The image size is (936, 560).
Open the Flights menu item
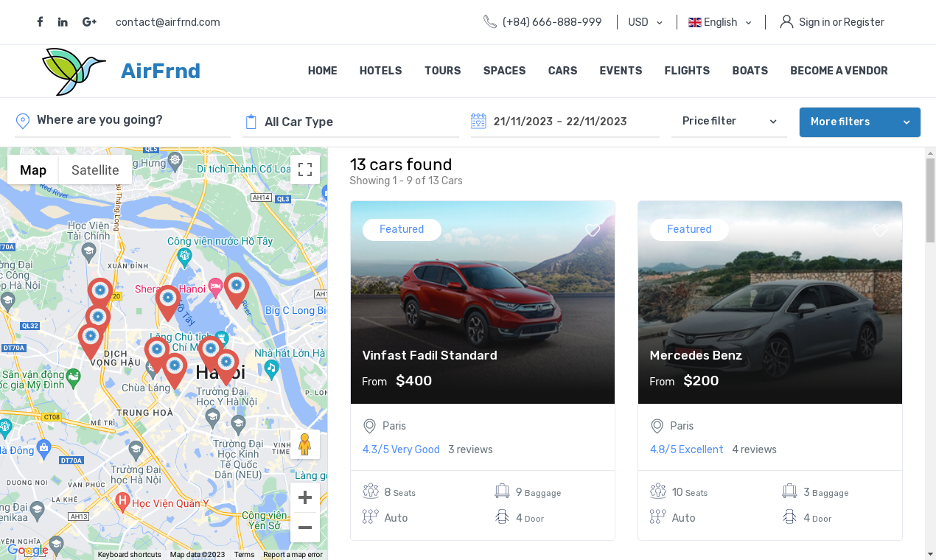(688, 71)
